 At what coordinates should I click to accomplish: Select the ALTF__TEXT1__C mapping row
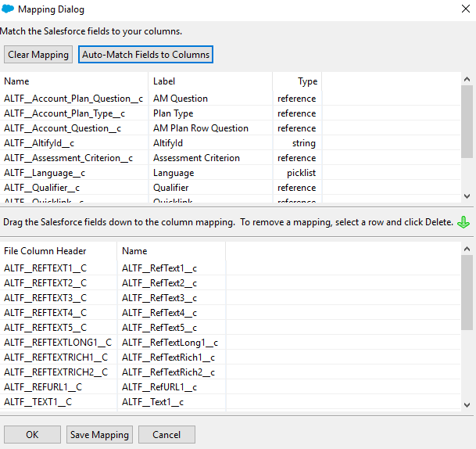[x=230, y=402]
